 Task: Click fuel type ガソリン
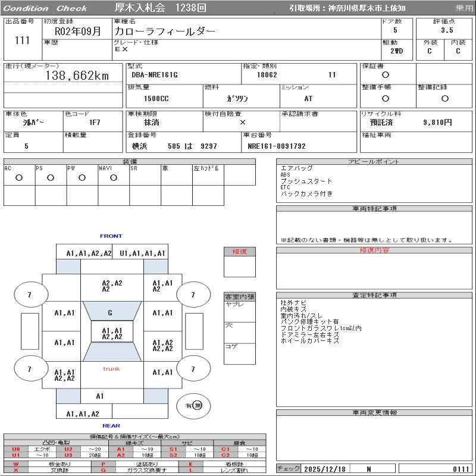(x=237, y=98)
